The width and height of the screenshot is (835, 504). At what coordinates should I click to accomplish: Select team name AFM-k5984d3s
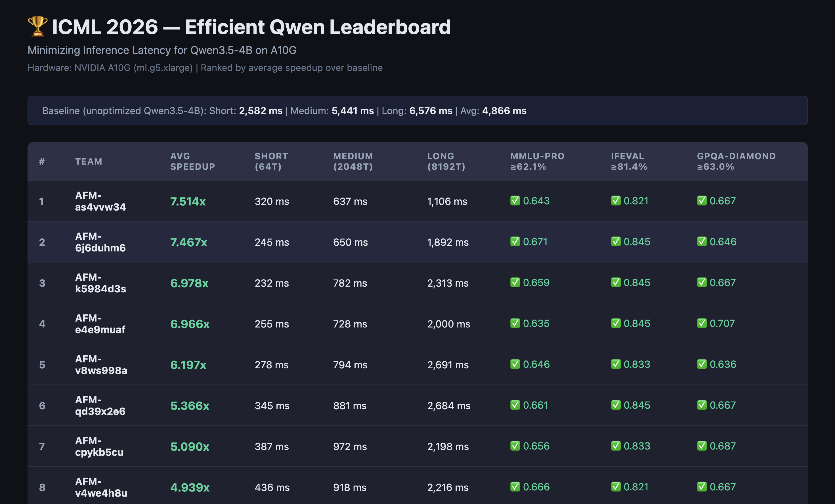(101, 283)
